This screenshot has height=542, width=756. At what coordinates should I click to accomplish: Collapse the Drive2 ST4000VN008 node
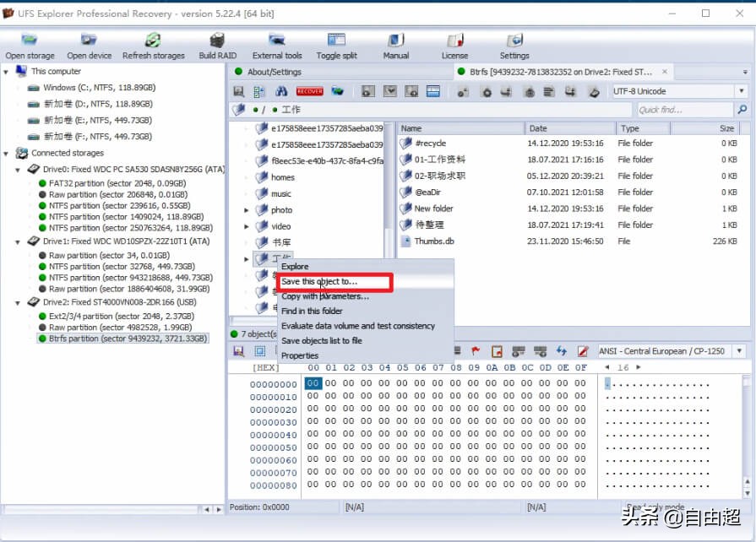(x=18, y=303)
